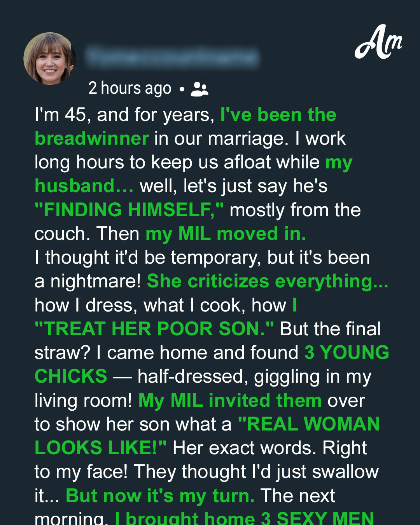The width and height of the screenshot is (420, 525).
Task: Click the highlighted word 'breadwinner'
Action: click(92, 139)
